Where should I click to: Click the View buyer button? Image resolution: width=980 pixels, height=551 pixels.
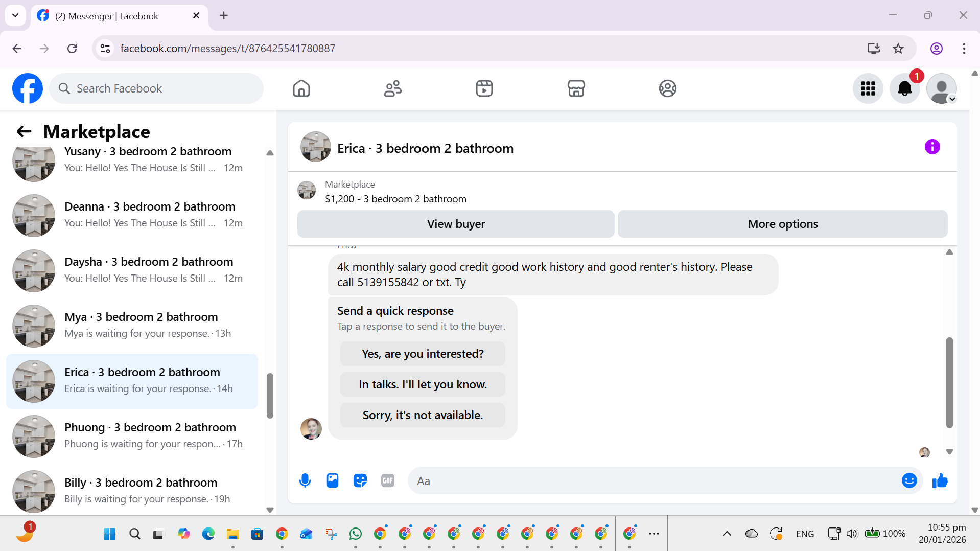[x=456, y=224]
